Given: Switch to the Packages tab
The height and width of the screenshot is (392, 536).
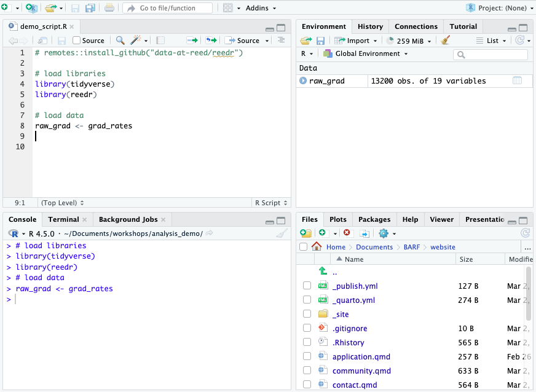Looking at the screenshot, I should 374,219.
